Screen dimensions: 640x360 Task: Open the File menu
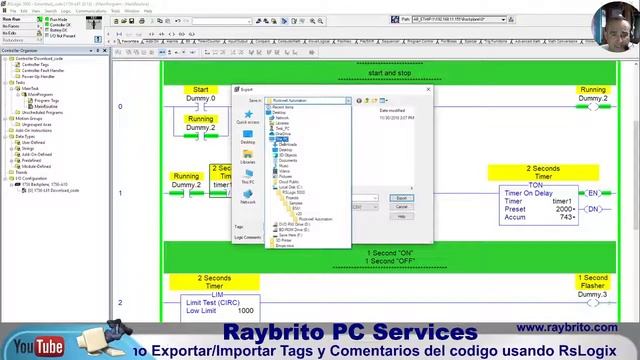click(x=13, y=11)
